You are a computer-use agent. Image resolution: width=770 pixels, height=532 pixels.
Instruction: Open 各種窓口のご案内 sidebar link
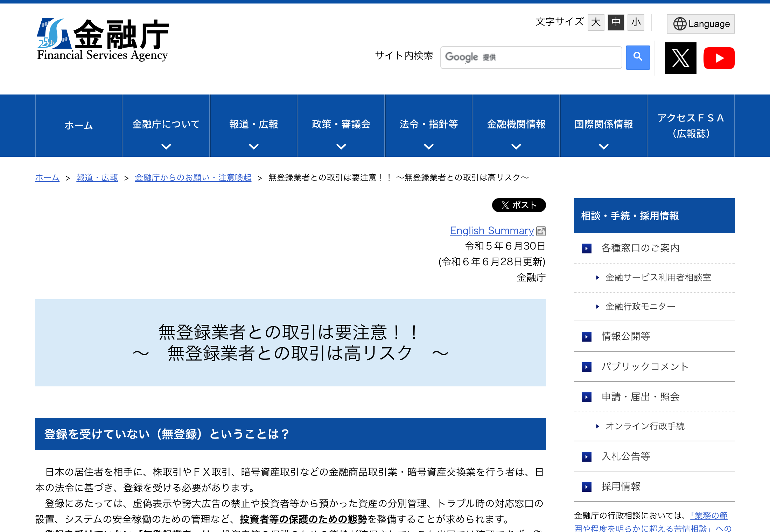coord(640,248)
